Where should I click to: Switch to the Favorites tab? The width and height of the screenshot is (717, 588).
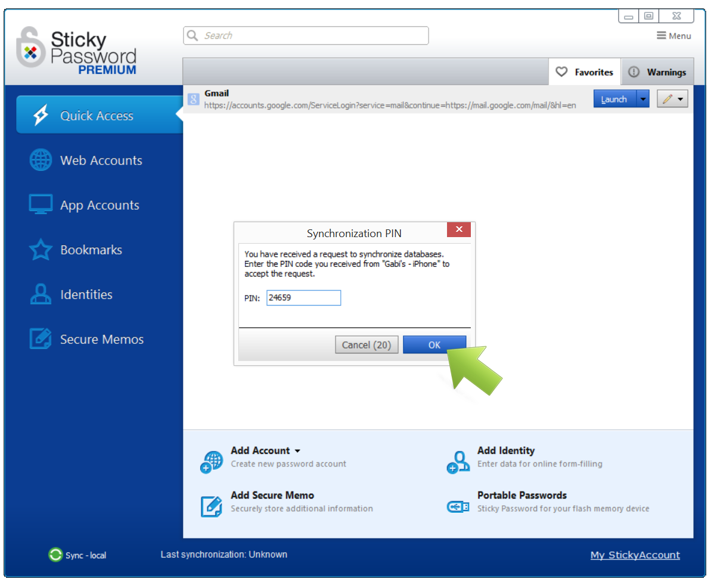585,72
